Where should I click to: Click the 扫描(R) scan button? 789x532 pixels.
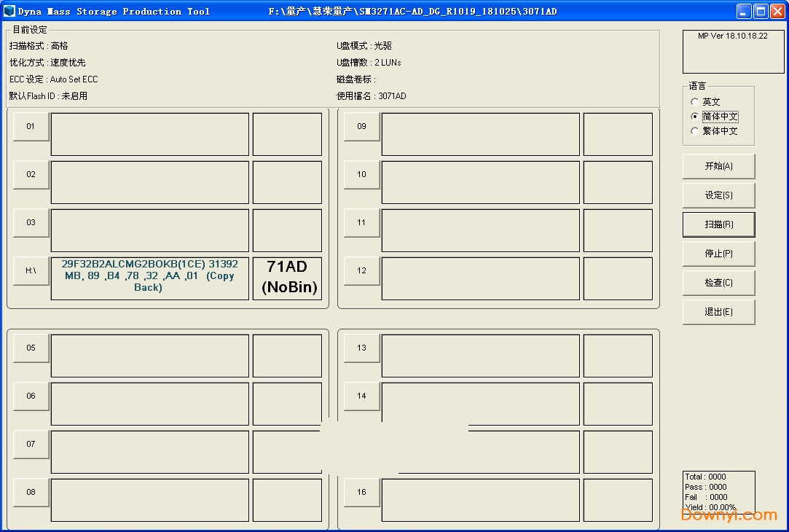point(718,224)
